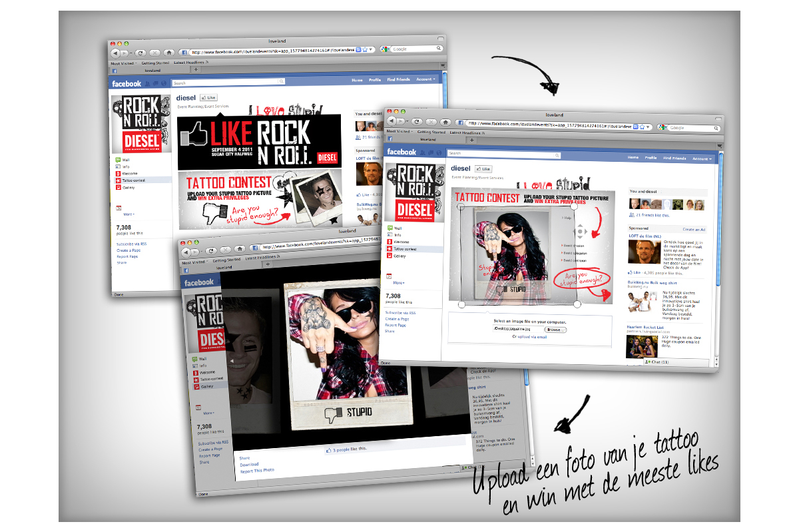
Task: Expand More in right window's page sidebar
Action: [400, 283]
